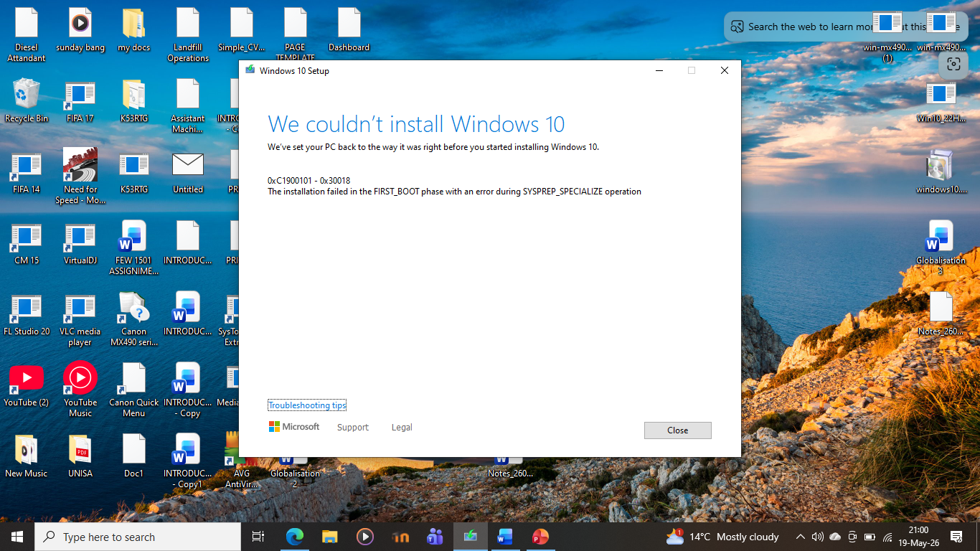
Task: Click the 'Type here to search' taskbar box
Action: click(138, 537)
